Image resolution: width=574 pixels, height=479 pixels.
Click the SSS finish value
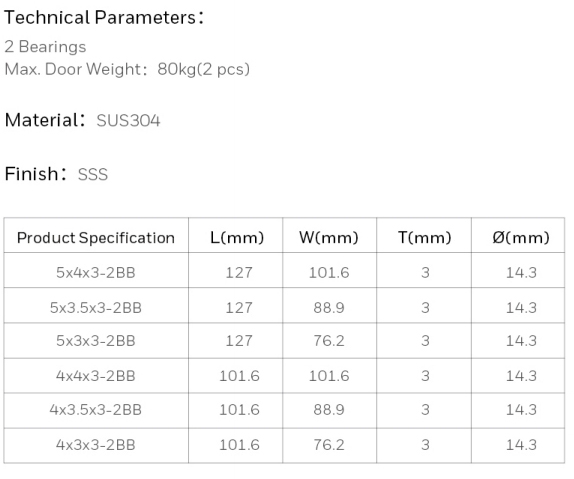(93, 174)
